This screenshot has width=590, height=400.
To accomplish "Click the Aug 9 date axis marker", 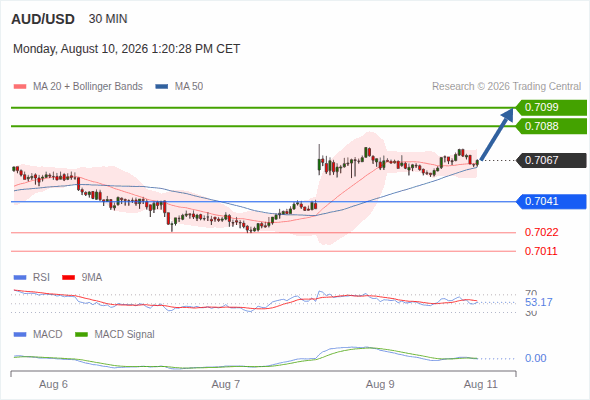I will pos(380,384).
